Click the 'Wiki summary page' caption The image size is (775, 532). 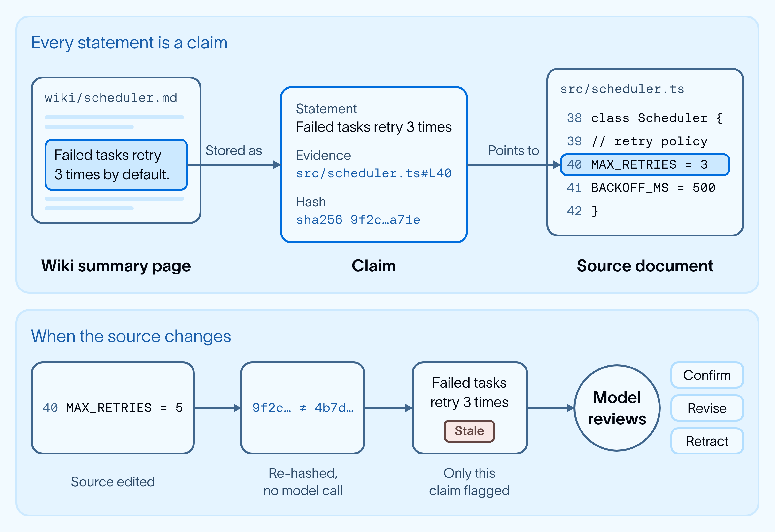click(x=116, y=266)
